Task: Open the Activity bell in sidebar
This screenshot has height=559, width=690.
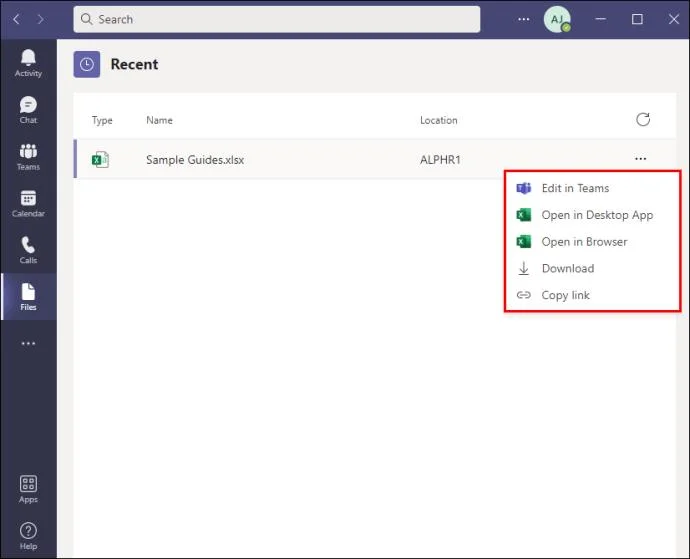Action: point(28,63)
